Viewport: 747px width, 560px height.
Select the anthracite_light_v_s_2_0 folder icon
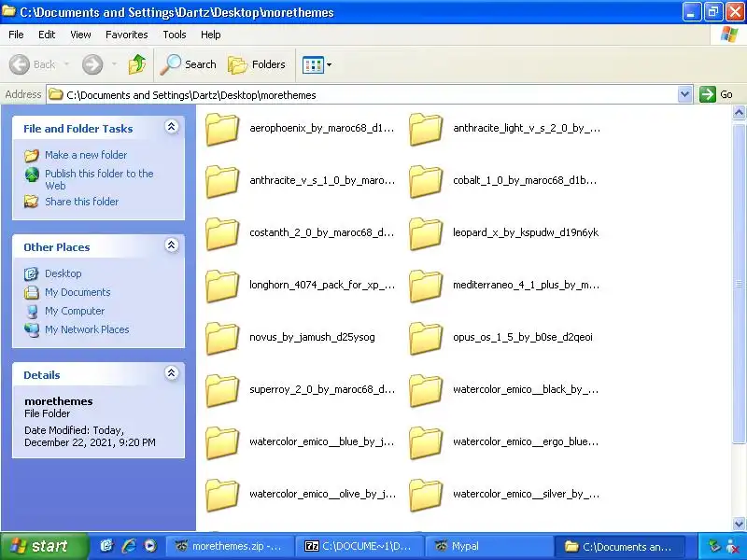coord(426,129)
